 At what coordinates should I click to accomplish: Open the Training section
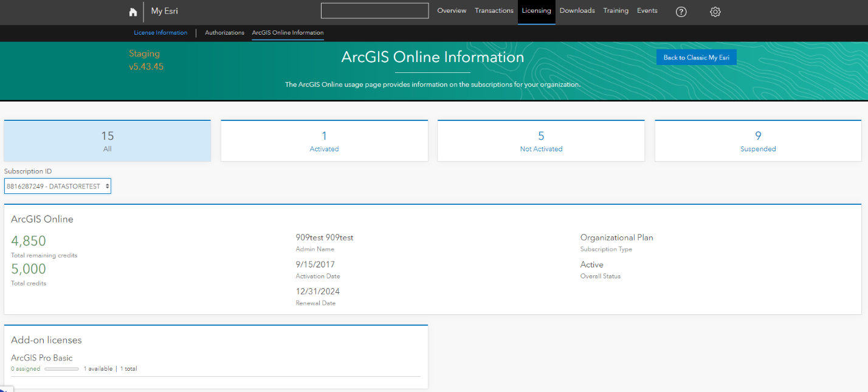pyautogui.click(x=616, y=10)
